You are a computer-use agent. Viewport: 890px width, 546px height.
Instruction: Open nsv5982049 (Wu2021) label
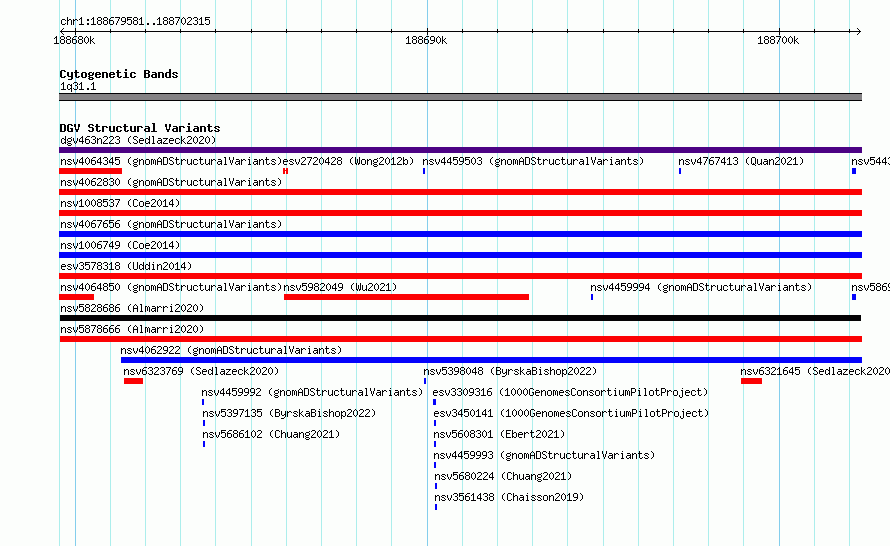tap(340, 287)
